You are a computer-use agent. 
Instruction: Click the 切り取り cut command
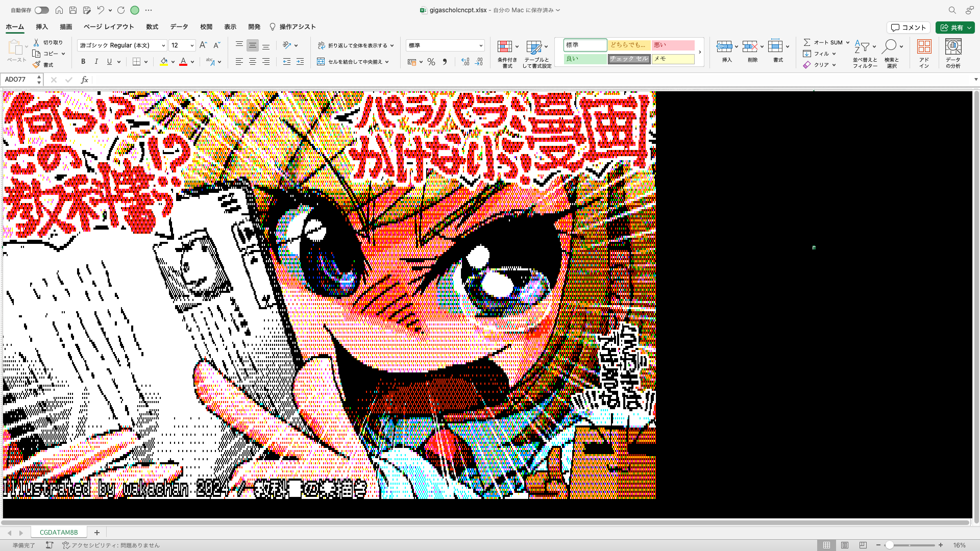coord(48,42)
